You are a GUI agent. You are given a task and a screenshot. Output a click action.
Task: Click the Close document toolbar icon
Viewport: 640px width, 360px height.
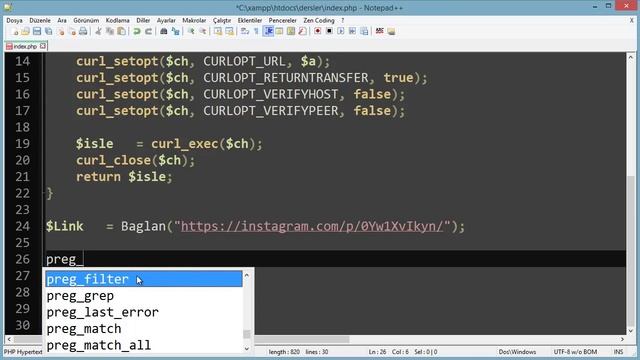[x=60, y=31]
